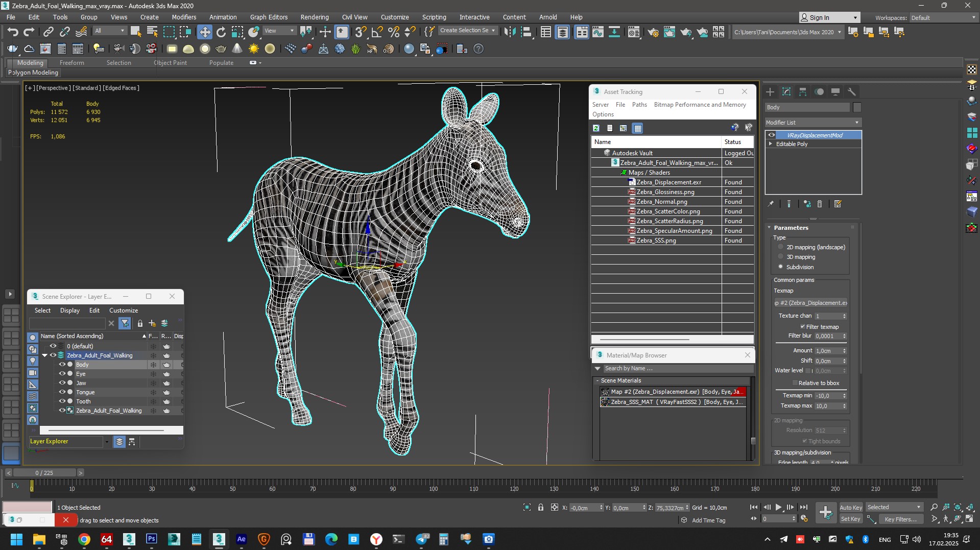Toggle VRayDisplacementMod eye icon
980x550 pixels.
point(772,135)
